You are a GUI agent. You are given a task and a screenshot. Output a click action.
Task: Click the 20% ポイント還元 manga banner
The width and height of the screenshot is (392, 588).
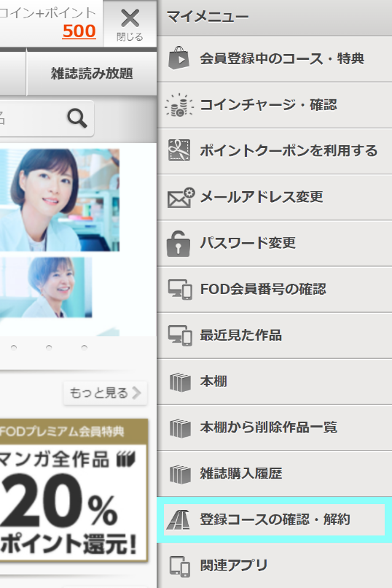(73, 490)
